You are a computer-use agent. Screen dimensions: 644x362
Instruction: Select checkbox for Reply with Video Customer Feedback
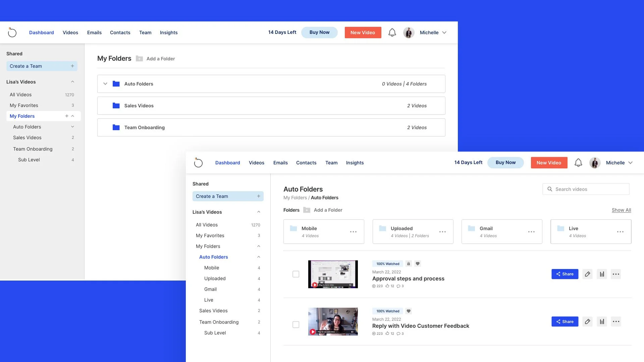(296, 325)
